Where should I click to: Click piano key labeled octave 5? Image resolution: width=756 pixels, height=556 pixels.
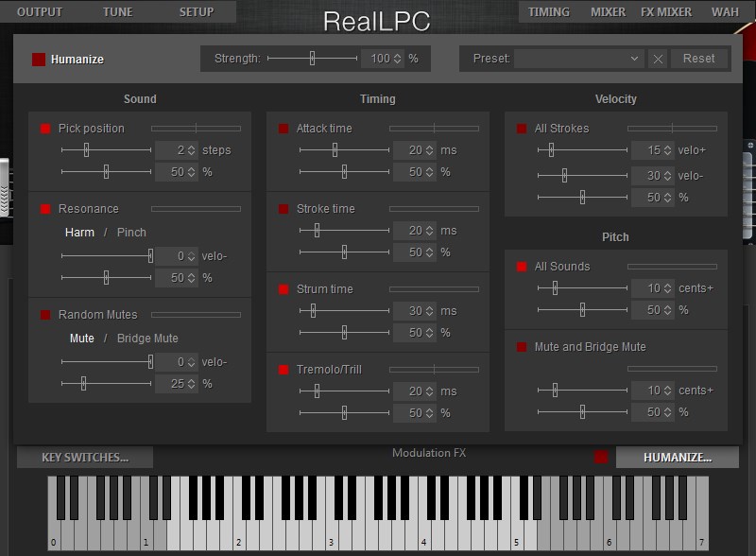tap(517, 536)
